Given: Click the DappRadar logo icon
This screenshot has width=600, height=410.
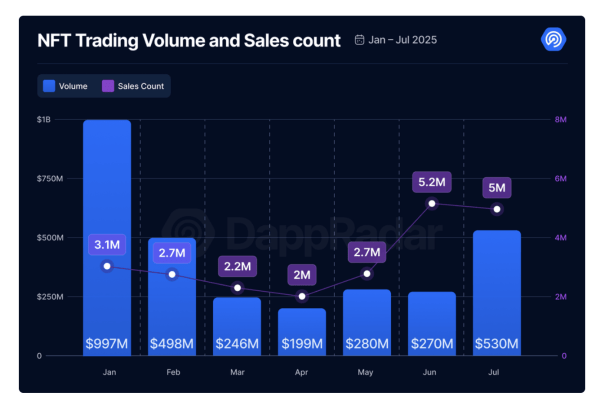Looking at the screenshot, I should pos(553,39).
